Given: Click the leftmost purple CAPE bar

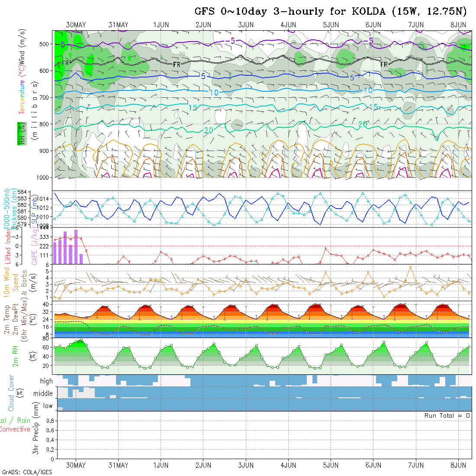Looking at the screenshot, I should 55,253.
